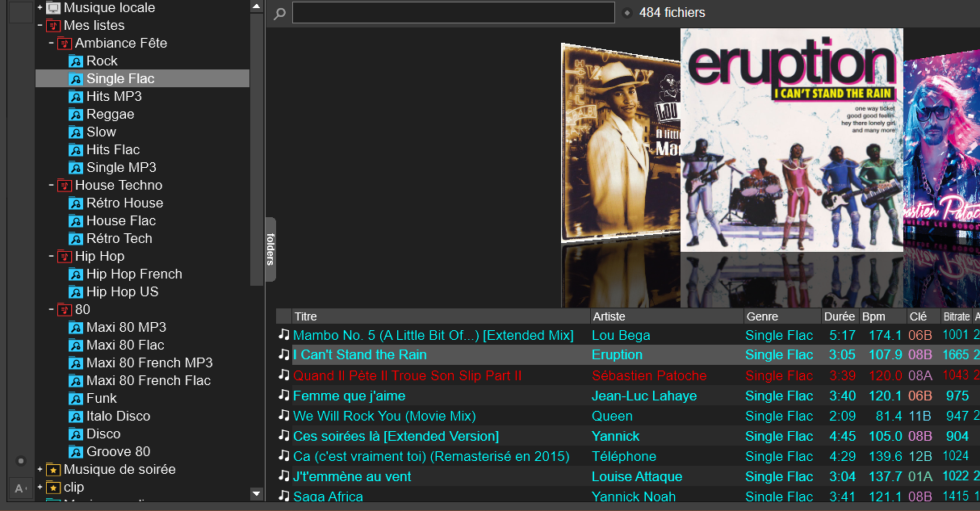This screenshot has height=511, width=980.
Task: Sort tracks by the Genre column
Action: pyautogui.click(x=782, y=316)
